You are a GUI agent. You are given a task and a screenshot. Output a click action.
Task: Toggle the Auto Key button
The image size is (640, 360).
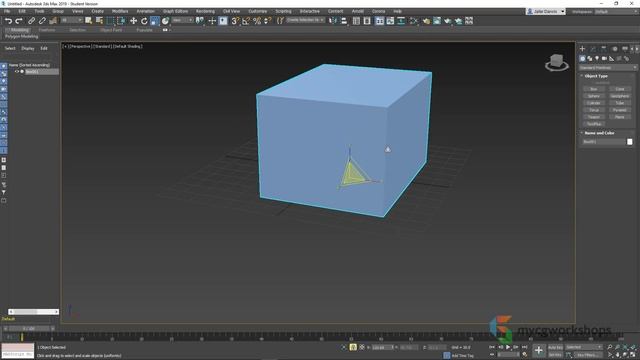(555, 347)
